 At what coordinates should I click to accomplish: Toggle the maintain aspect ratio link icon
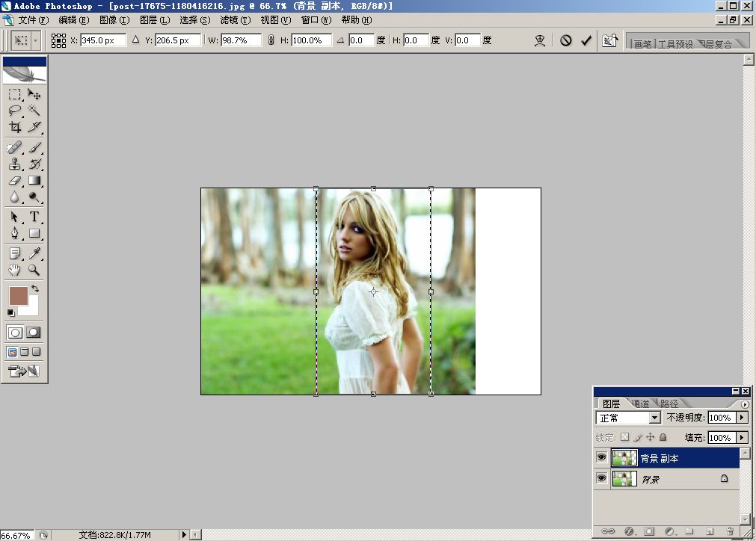[271, 40]
